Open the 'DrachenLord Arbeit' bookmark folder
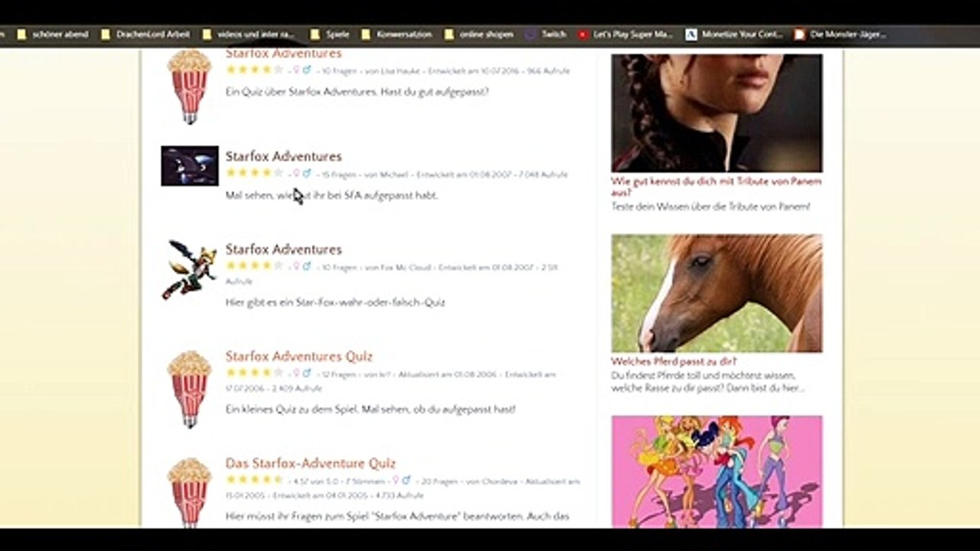 [144, 34]
